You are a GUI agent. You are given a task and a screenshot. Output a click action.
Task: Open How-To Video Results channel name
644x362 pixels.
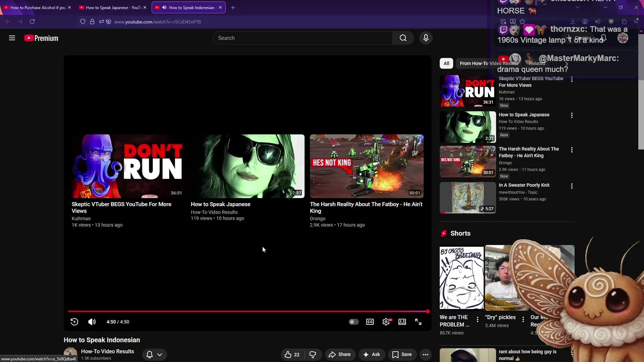pos(108,351)
